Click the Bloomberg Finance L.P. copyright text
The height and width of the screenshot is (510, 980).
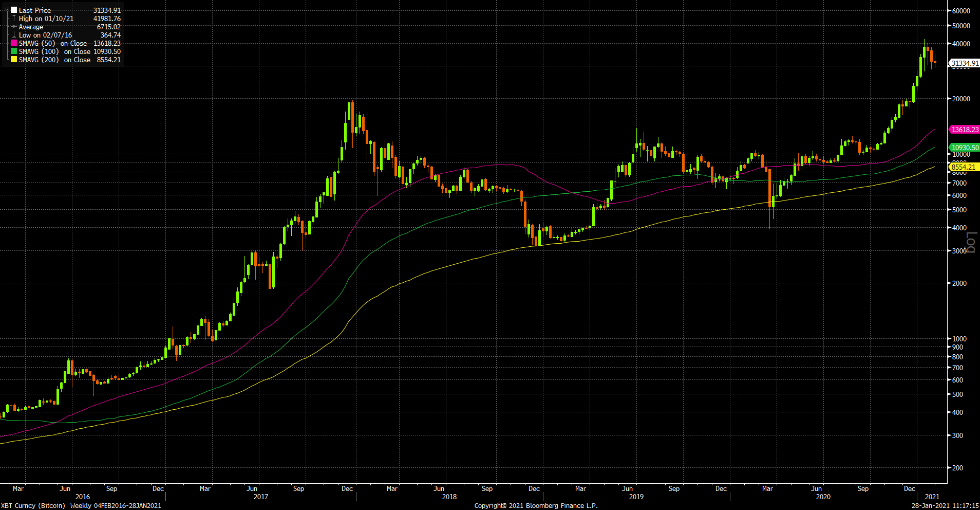536,505
